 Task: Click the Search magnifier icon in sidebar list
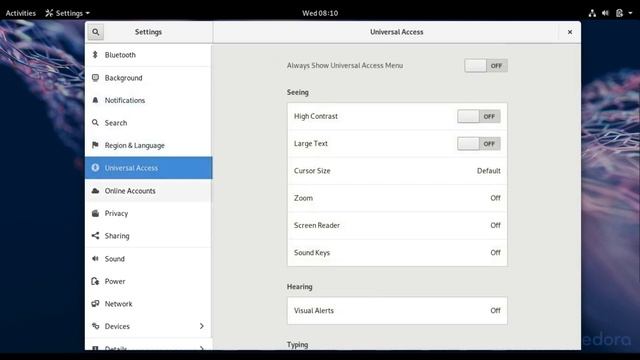[95, 122]
